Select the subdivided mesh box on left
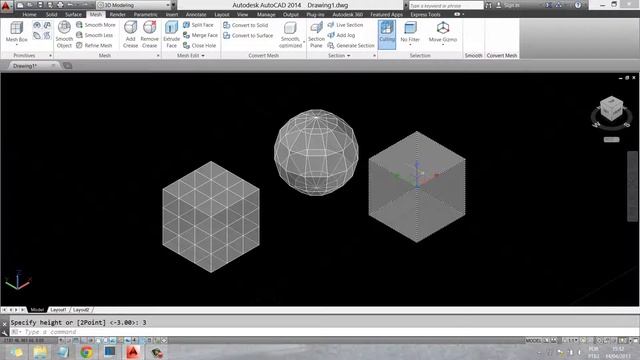This screenshot has height=360, width=640. pyautogui.click(x=211, y=217)
